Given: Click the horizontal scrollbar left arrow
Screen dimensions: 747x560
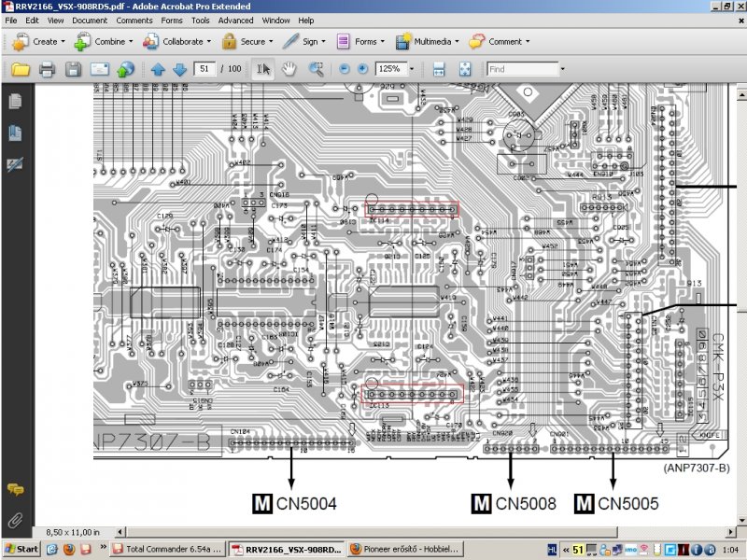Looking at the screenshot, I should tap(120, 531).
